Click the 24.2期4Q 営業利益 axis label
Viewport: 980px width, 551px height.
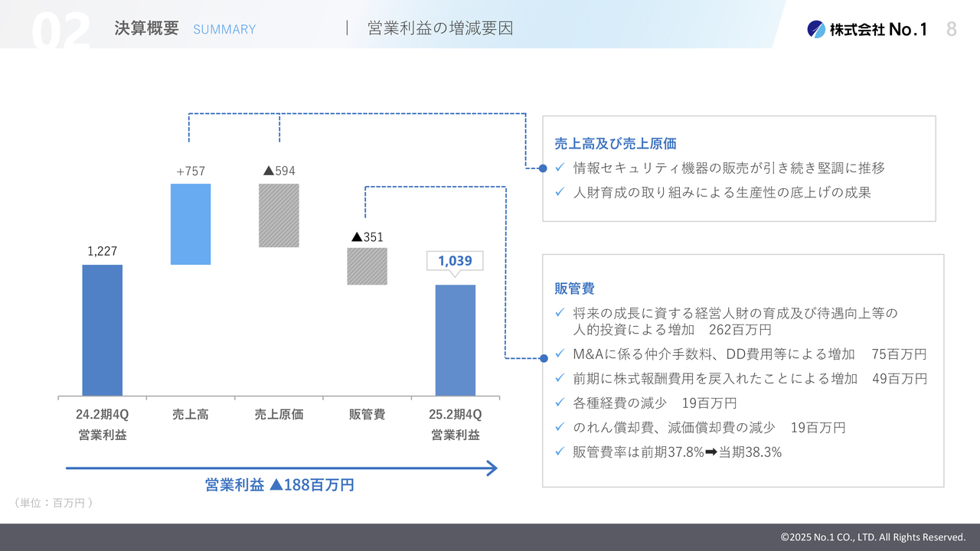tap(102, 425)
